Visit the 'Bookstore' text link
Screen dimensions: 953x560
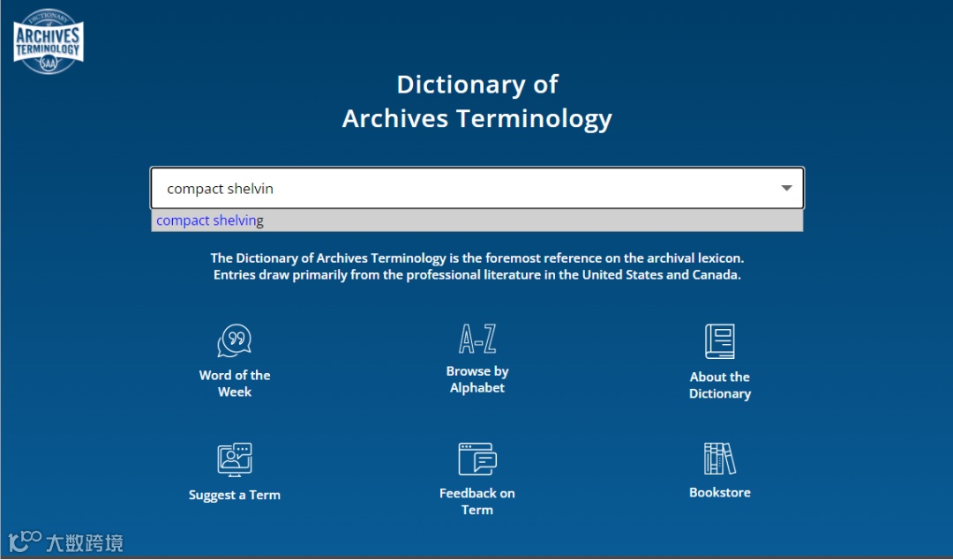coord(720,493)
